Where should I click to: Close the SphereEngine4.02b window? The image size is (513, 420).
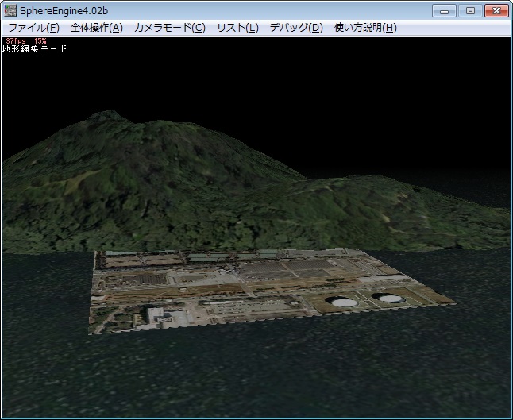click(x=496, y=11)
